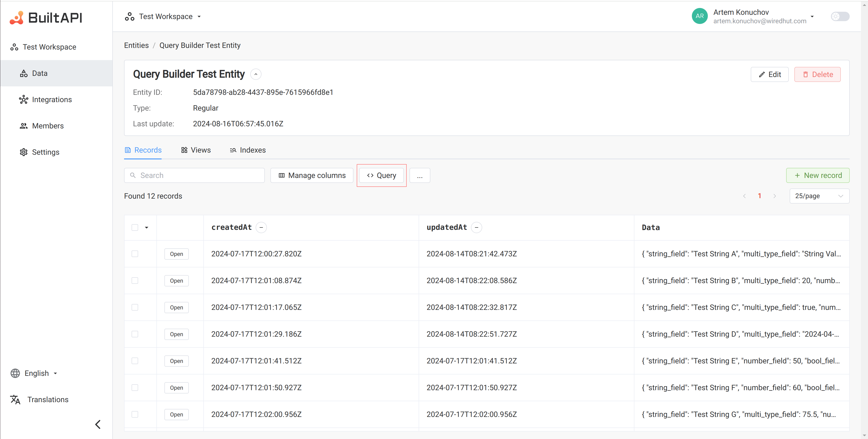This screenshot has height=439, width=868.
Task: Click the globe language icon
Action: (x=15, y=373)
